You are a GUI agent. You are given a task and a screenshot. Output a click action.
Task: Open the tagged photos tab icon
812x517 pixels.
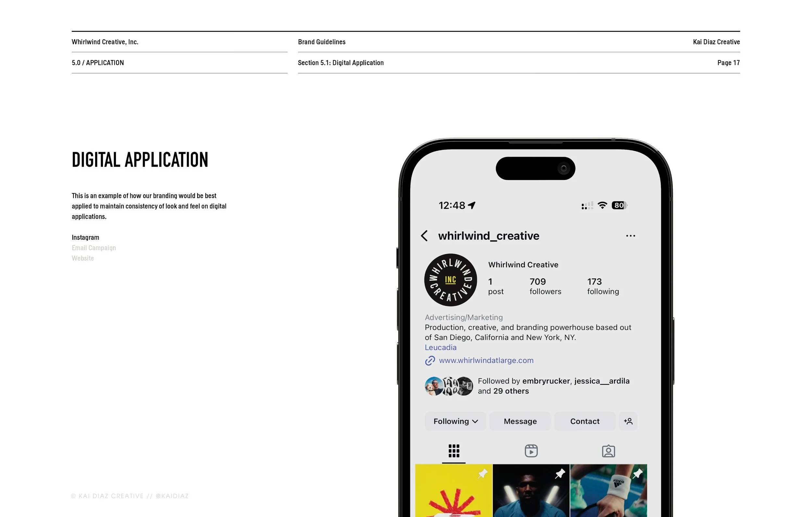(608, 451)
